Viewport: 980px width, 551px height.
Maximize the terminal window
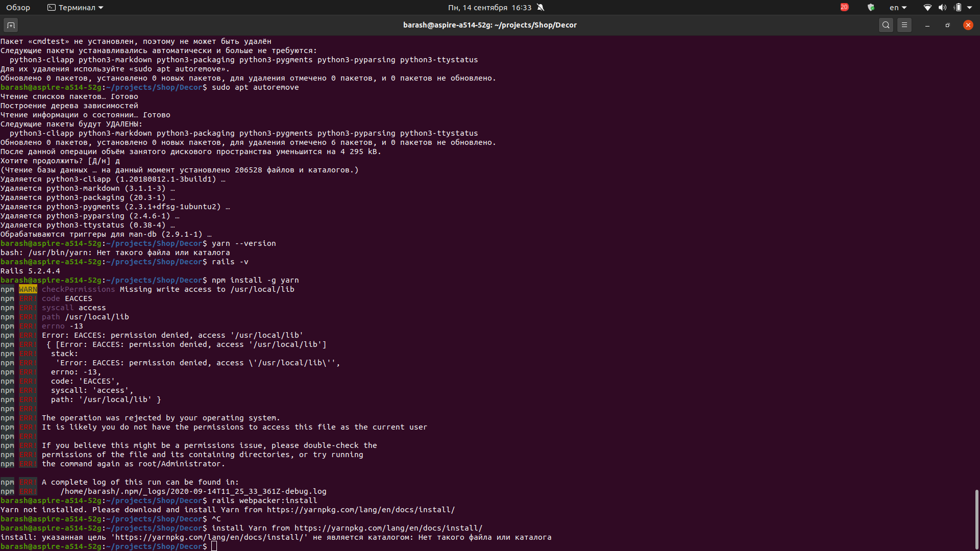pos(947,25)
